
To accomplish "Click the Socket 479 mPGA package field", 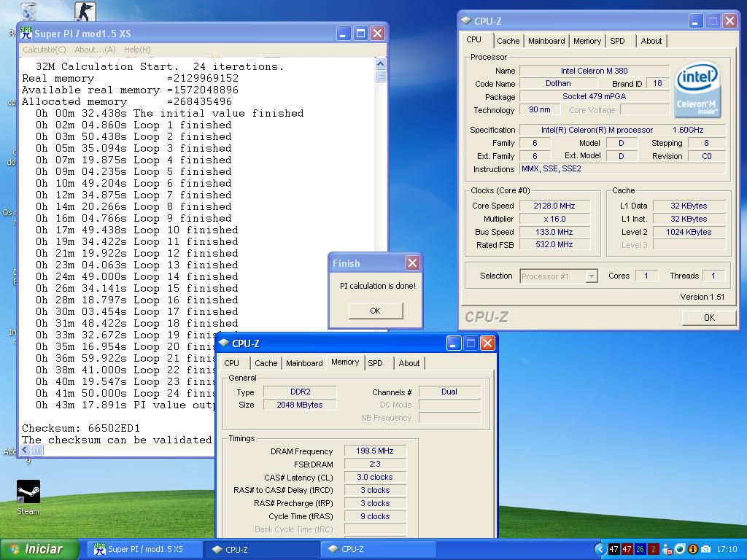I will click(594, 96).
